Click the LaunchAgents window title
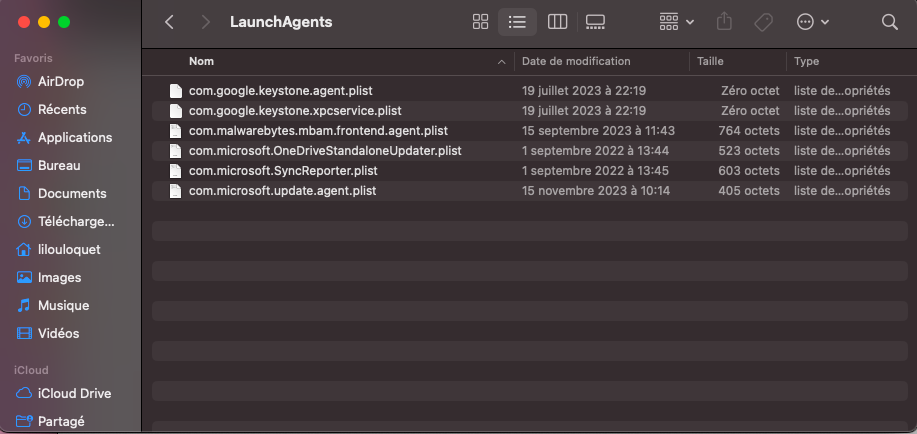 coord(281,22)
